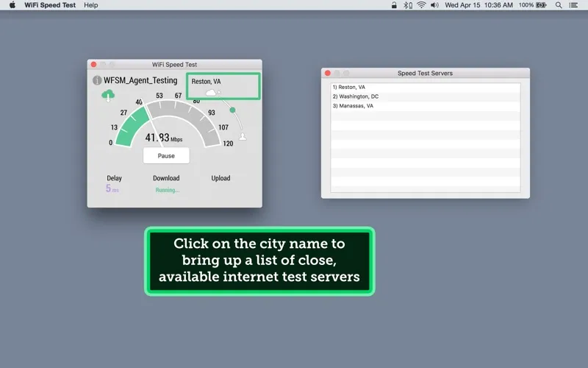Viewport: 588px width, 368px height.
Task: Select the green dot slider handle
Action: 232,110
